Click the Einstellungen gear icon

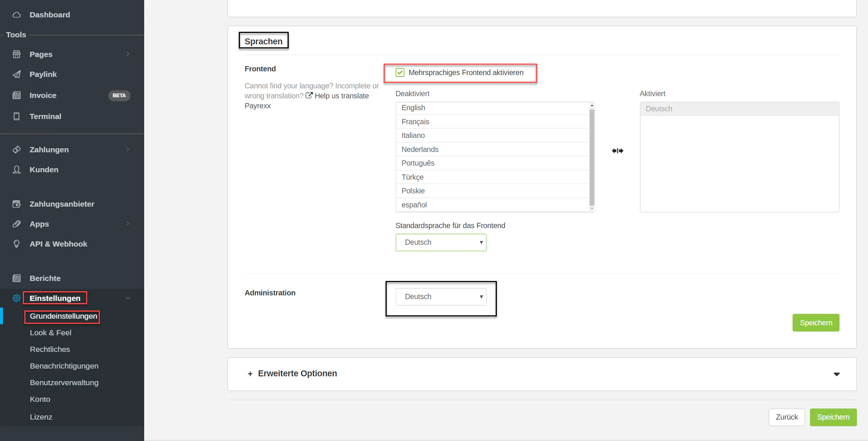coord(16,298)
